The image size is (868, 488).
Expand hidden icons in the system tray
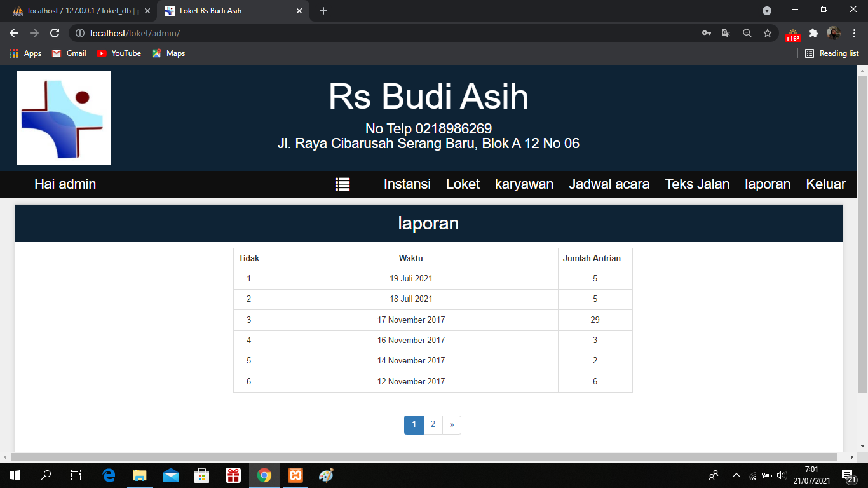tap(735, 475)
